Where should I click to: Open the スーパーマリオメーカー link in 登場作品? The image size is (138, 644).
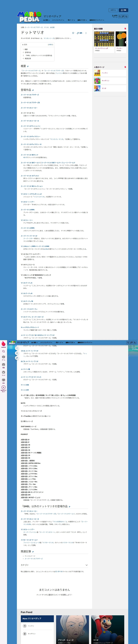[x=29, y=108]
